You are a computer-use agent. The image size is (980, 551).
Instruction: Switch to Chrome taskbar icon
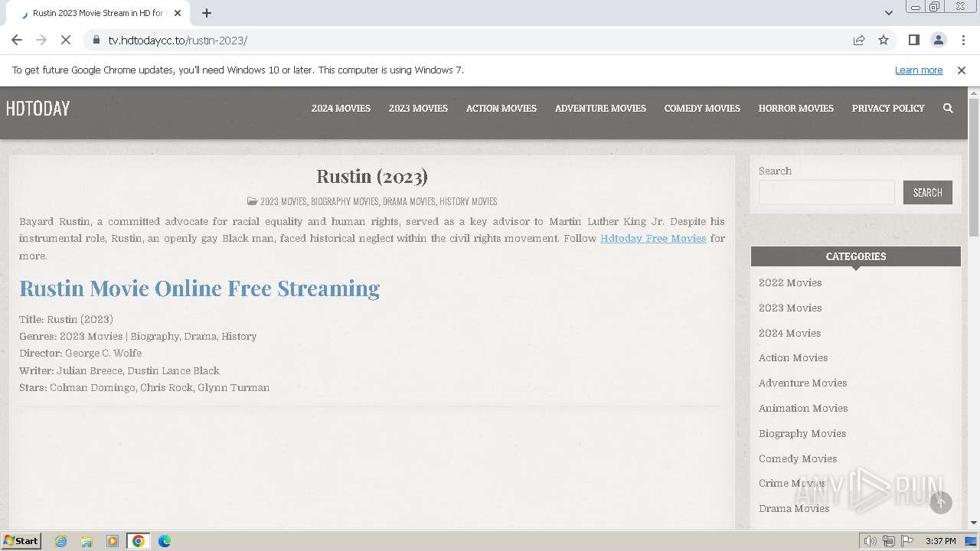pos(138,541)
